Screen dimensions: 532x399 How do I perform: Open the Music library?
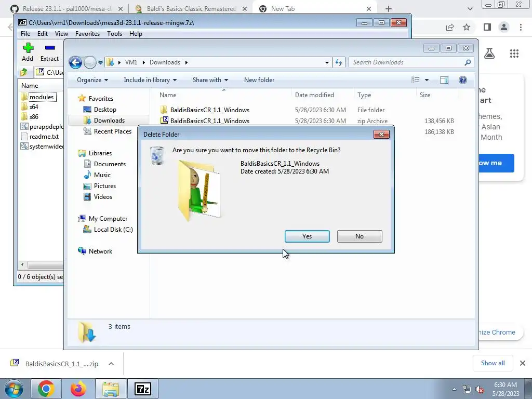102,175
